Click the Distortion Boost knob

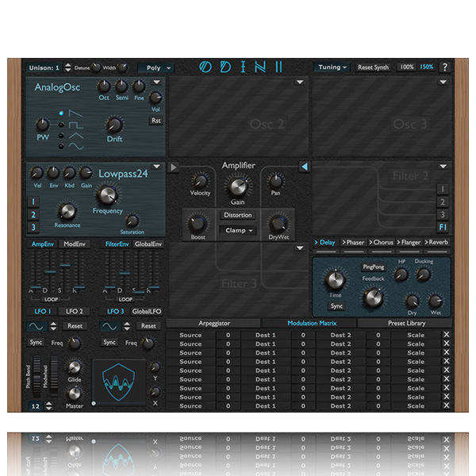click(198, 224)
